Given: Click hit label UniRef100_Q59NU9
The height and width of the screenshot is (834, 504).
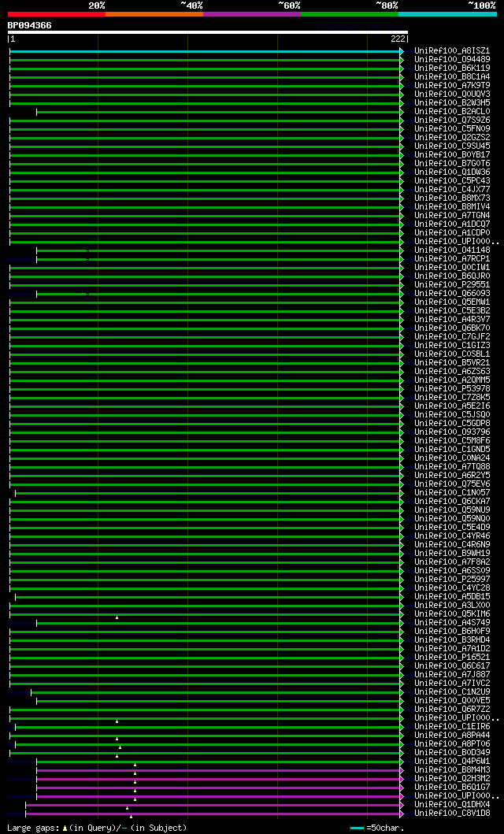Looking at the screenshot, I should 453,510.
